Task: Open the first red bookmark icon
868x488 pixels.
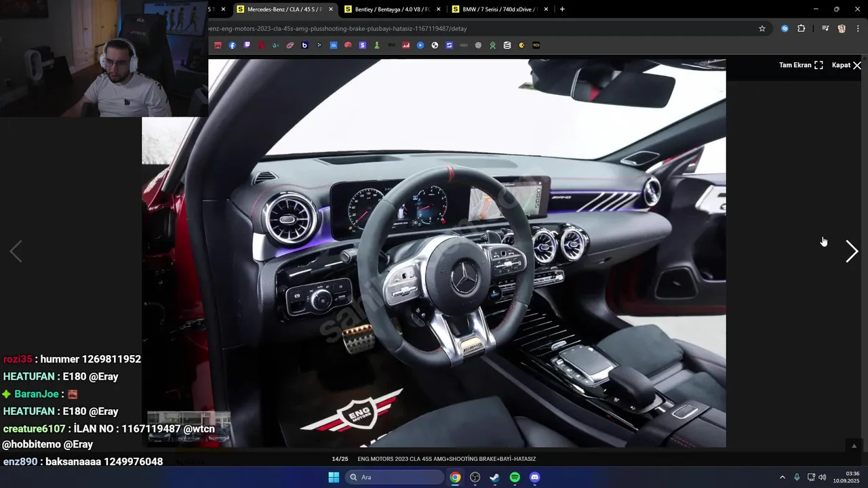Action: pyautogui.click(x=218, y=45)
